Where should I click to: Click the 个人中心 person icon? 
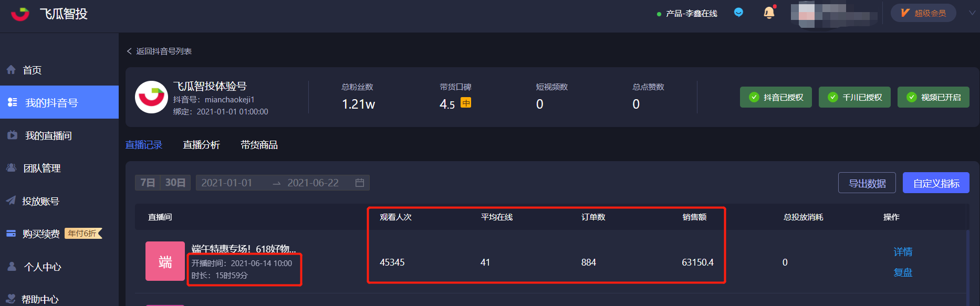pyautogui.click(x=12, y=266)
